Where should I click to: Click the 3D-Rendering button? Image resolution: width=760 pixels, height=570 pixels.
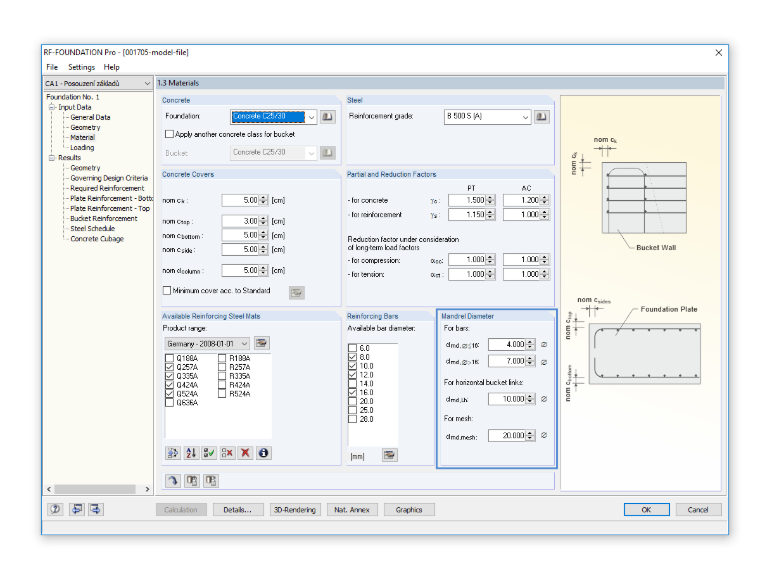[x=295, y=509]
